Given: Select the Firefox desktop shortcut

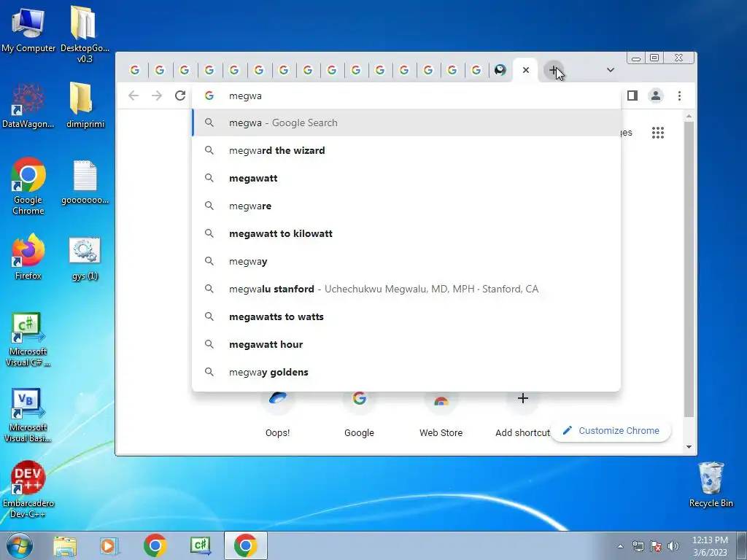Looking at the screenshot, I should 28,257.
